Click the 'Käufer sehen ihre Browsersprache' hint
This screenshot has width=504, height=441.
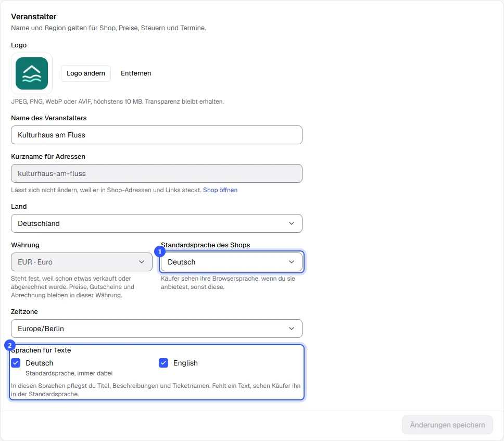(228, 283)
